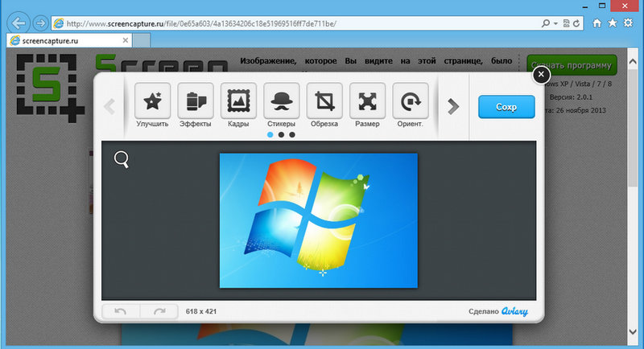Image resolution: width=644 pixels, height=349 pixels.
Task: Save image with Сохр button
Action: pos(506,107)
